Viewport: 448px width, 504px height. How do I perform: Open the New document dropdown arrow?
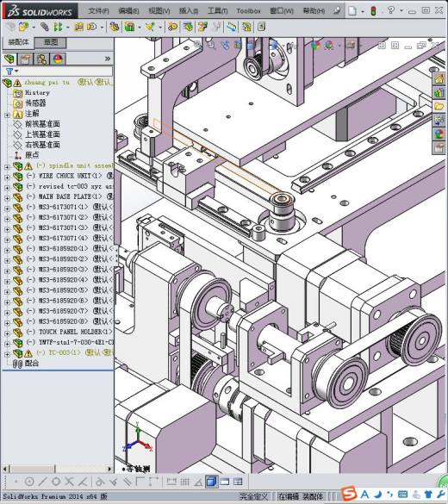tap(363, 11)
